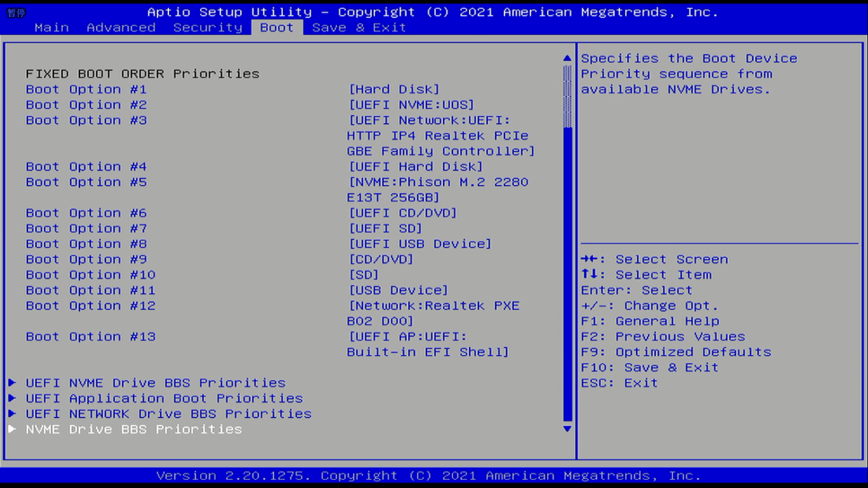This screenshot has width=868, height=488.
Task: Change Boot Option #6 UEFI CD/DVD value
Action: [403, 213]
